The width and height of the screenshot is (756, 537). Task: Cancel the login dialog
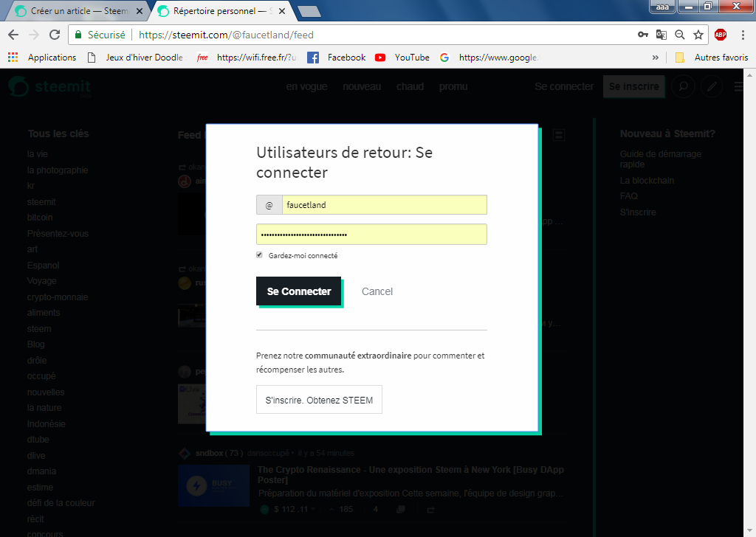pyautogui.click(x=377, y=291)
